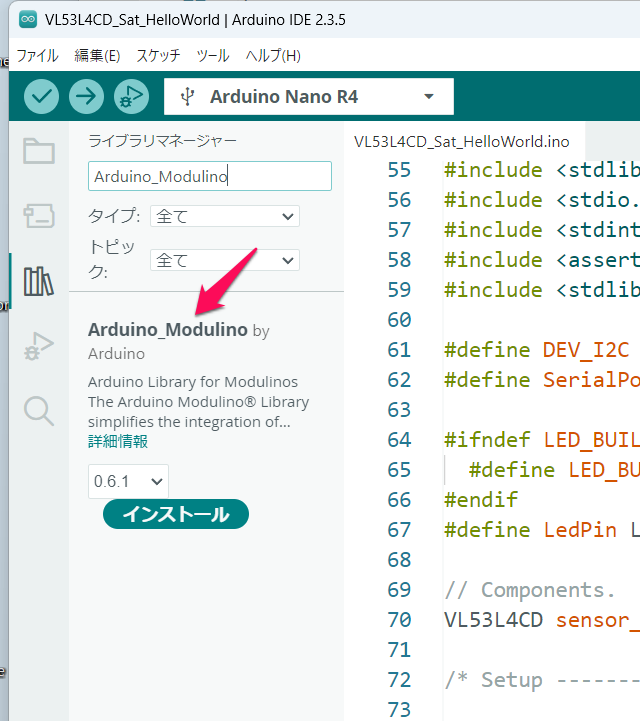This screenshot has height=721, width=640.
Task: Open the Debug sidebar panel icon
Action: [39, 346]
